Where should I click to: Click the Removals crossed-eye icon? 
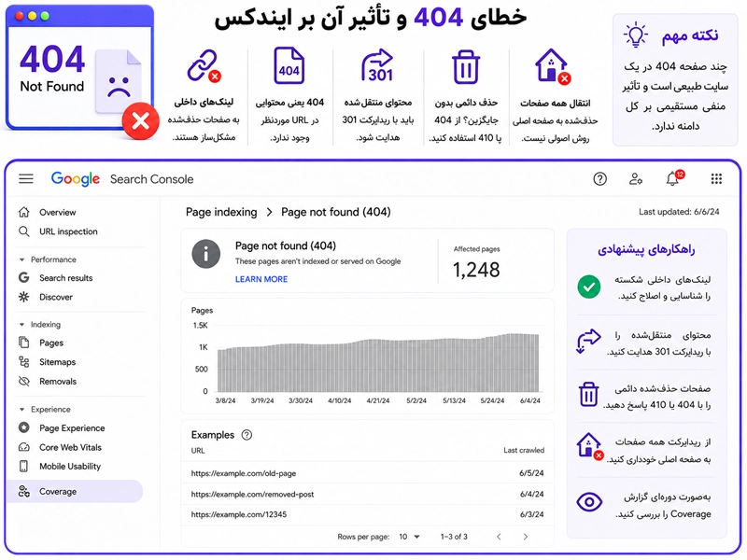24,381
